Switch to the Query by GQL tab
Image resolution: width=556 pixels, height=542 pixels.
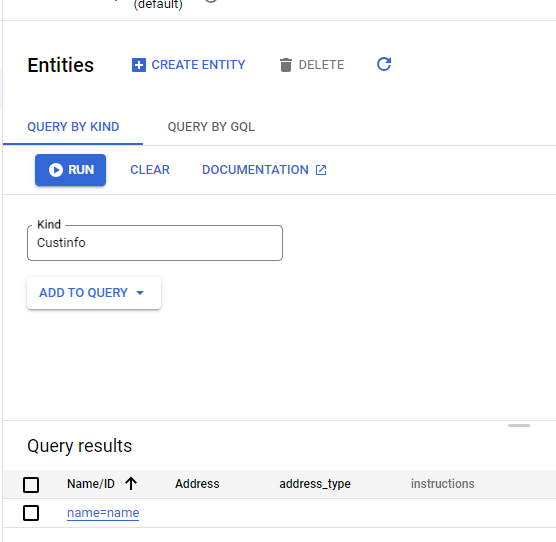(211, 127)
